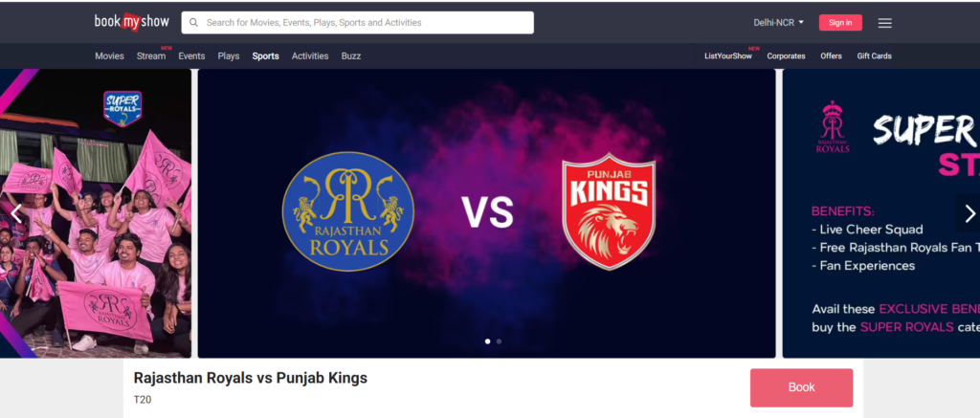Advance carousel with right arrow
Image resolution: width=980 pixels, height=418 pixels.
969,213
